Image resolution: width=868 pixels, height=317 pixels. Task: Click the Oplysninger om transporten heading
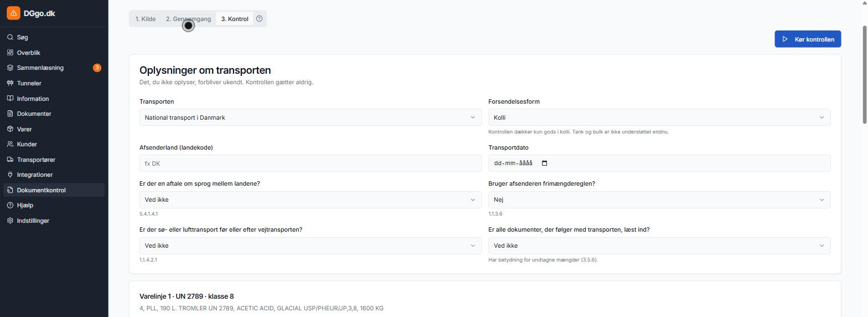point(205,70)
